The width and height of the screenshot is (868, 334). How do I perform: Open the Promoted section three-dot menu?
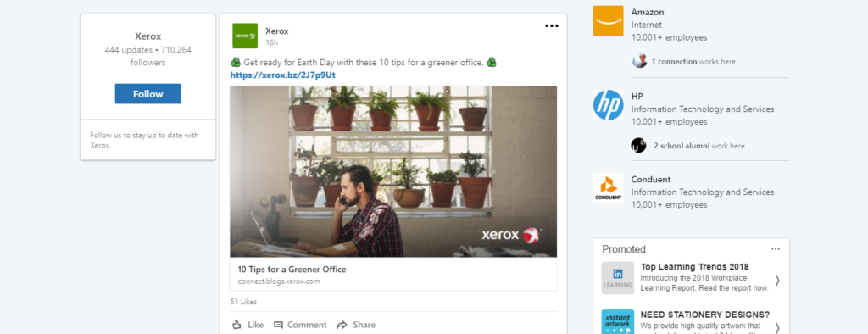click(x=776, y=249)
